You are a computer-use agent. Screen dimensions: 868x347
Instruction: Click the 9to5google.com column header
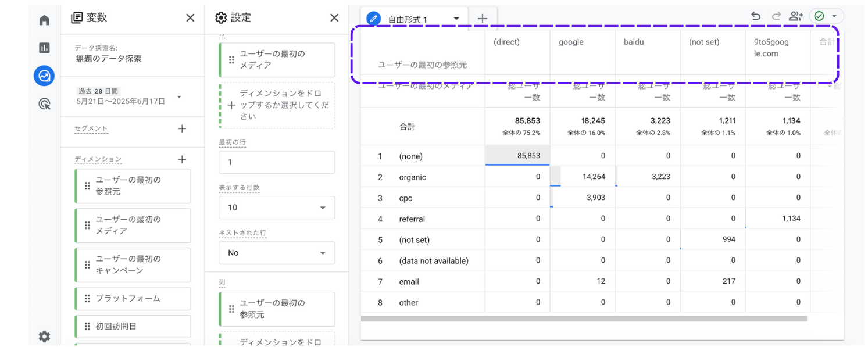(x=771, y=48)
